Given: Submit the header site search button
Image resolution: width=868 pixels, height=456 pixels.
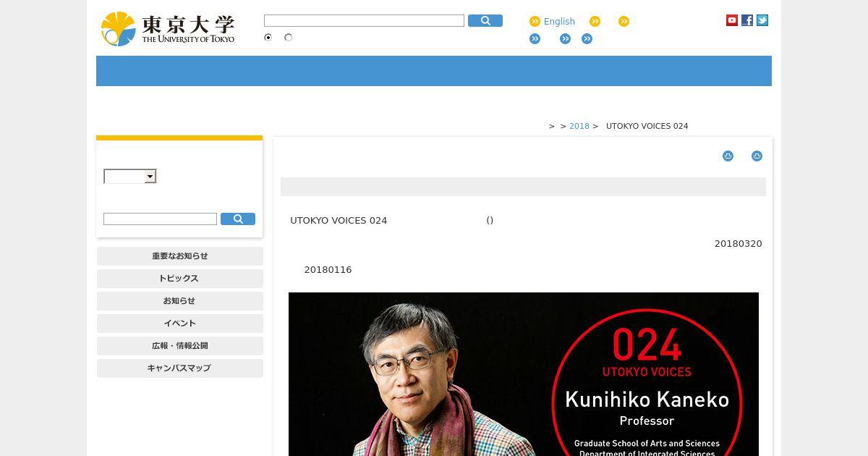Looking at the screenshot, I should pyautogui.click(x=485, y=21).
